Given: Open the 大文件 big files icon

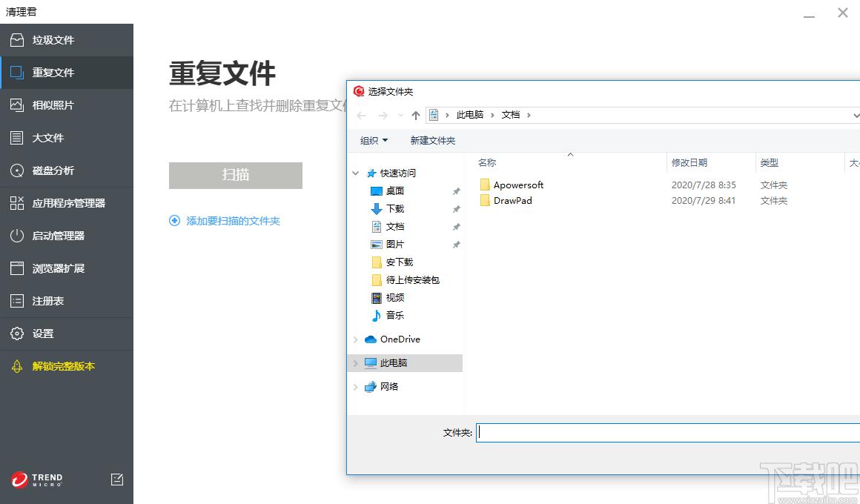Looking at the screenshot, I should pyautogui.click(x=17, y=138).
